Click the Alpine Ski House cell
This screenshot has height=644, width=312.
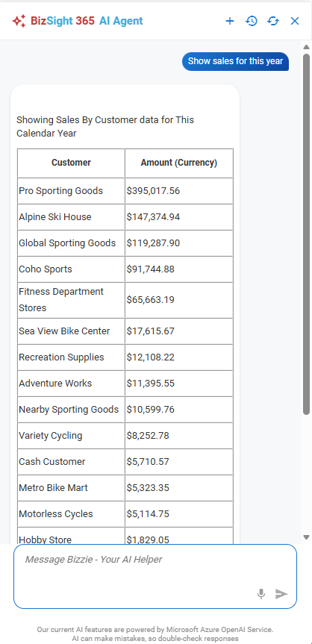[71, 217]
